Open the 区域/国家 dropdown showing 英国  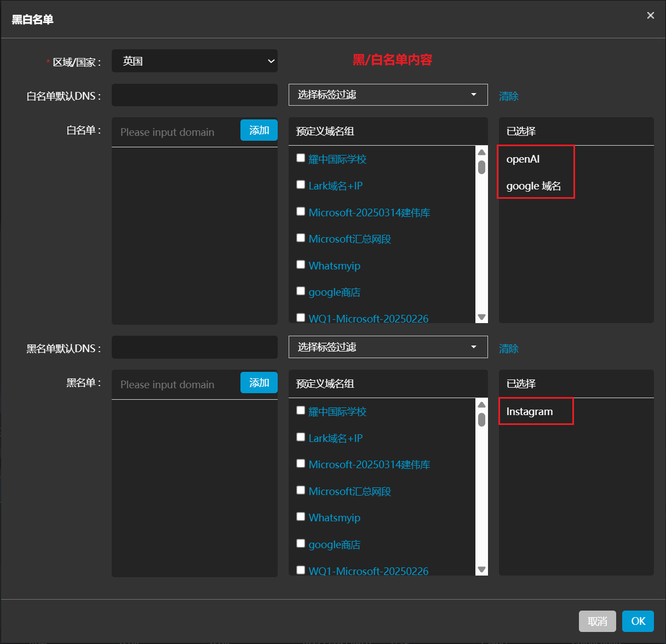(x=194, y=61)
